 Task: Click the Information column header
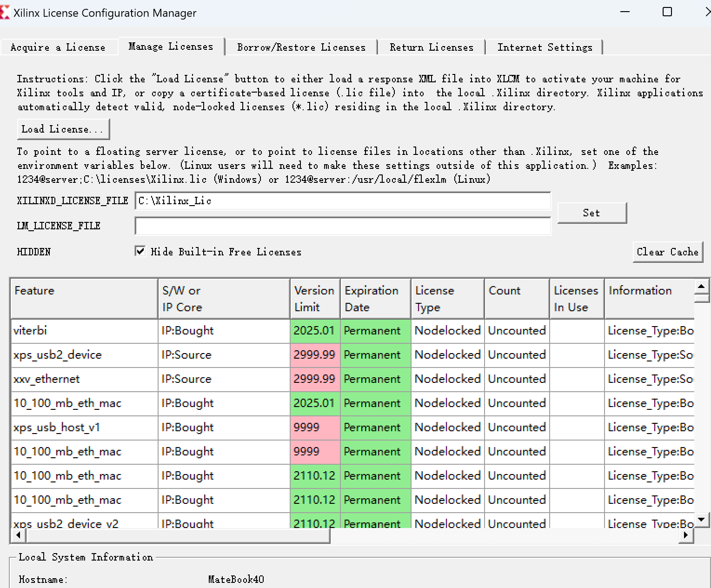[650, 299]
